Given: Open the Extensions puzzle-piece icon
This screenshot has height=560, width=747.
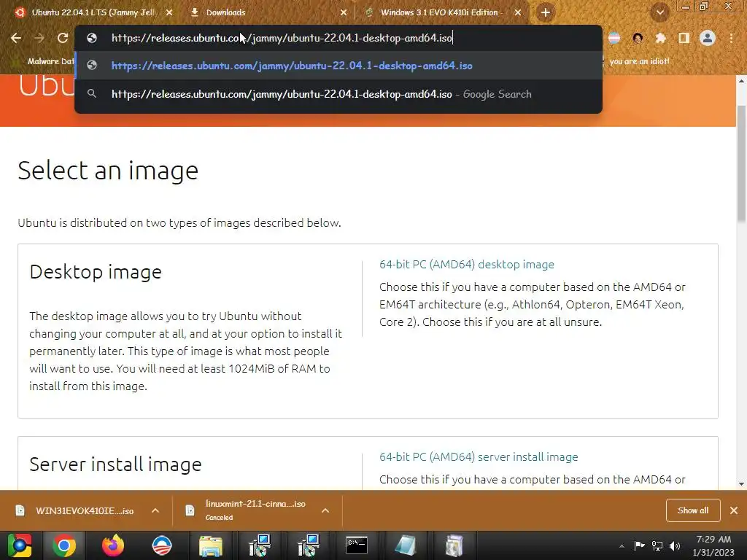Looking at the screenshot, I should (660, 38).
